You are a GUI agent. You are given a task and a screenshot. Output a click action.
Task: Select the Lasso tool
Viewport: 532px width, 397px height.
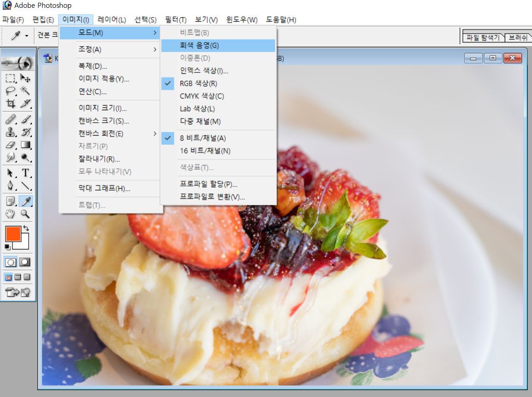coord(11,90)
